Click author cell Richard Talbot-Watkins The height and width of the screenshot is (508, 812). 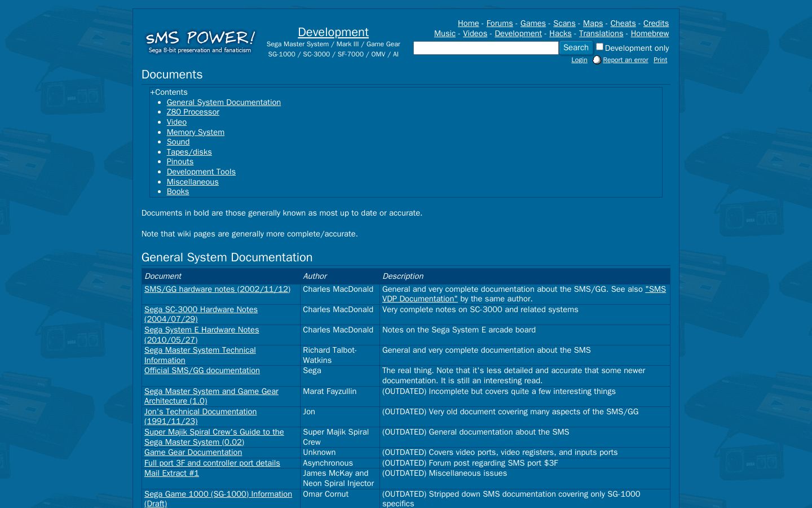point(330,355)
